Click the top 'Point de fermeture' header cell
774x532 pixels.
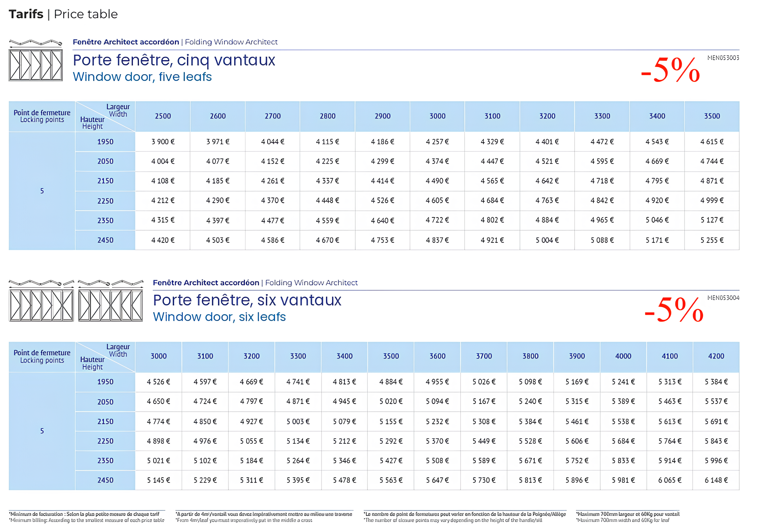tap(42, 116)
